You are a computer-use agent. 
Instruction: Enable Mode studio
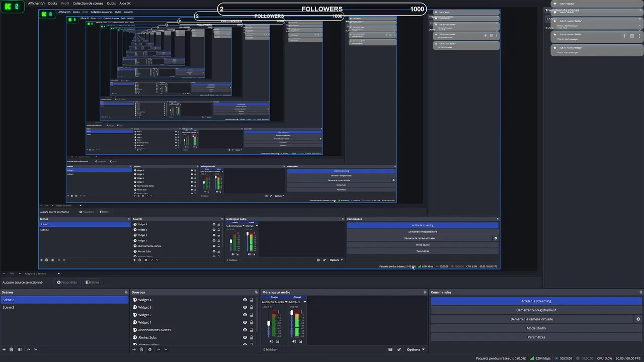pyautogui.click(x=536, y=328)
